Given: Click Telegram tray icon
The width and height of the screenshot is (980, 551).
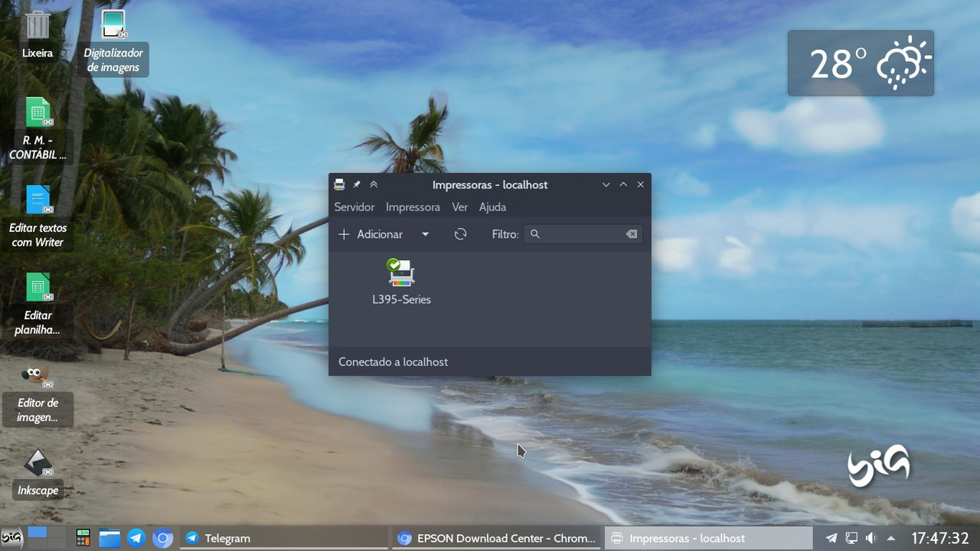Looking at the screenshot, I should 831,538.
